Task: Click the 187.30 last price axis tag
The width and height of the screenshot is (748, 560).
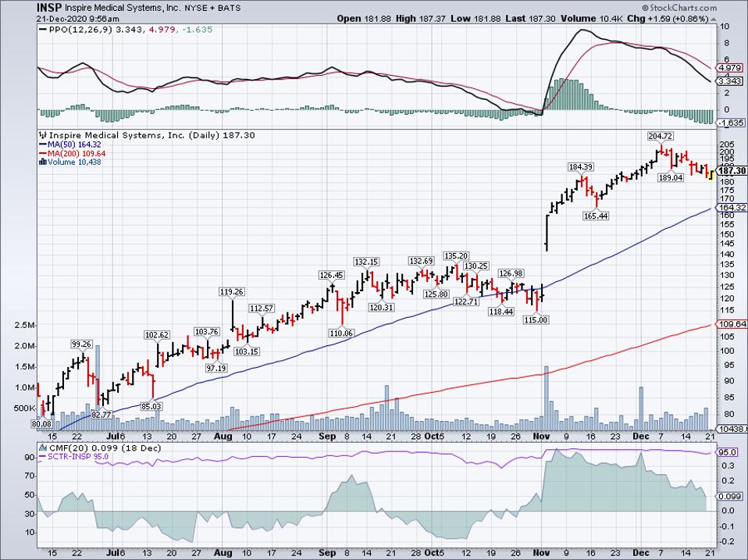Action: click(x=732, y=171)
